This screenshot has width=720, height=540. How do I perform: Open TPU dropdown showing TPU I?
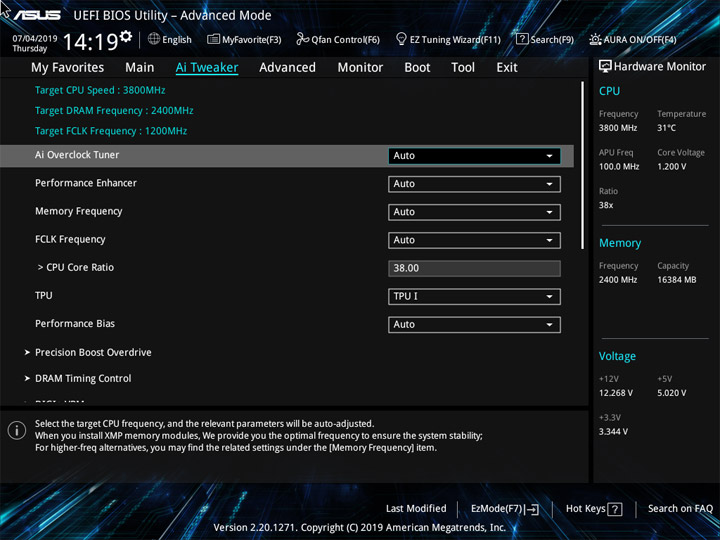[x=474, y=297]
